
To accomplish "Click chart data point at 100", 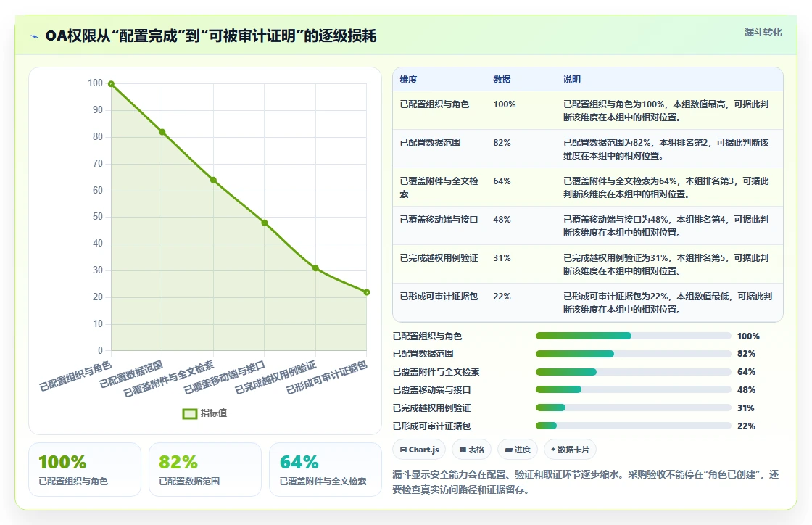I will coord(111,84).
